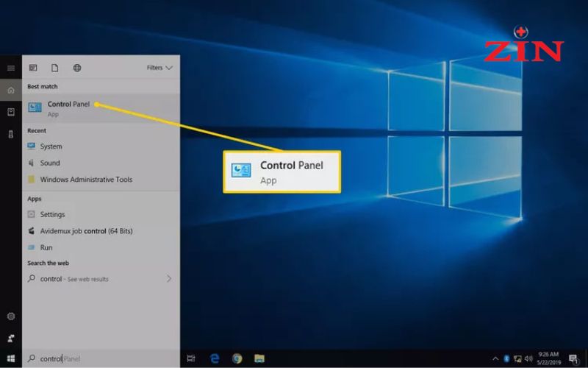Launch Avidemux job control (64 Bits)
This screenshot has width=588, height=368.
click(x=101, y=231)
